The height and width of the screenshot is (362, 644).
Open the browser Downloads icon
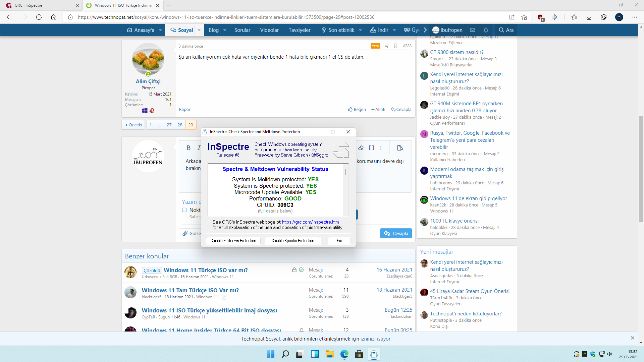pos(589,17)
